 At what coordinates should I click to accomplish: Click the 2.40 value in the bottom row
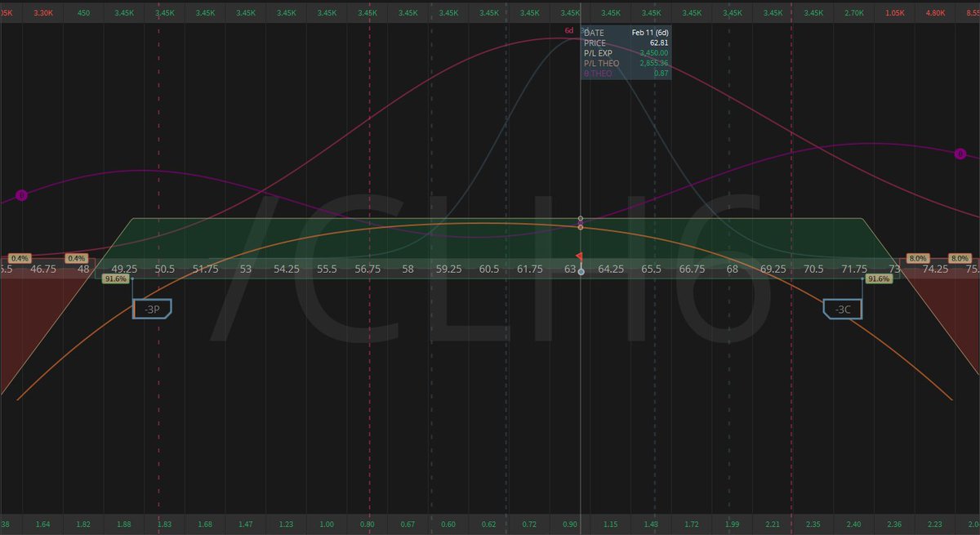[x=854, y=523]
